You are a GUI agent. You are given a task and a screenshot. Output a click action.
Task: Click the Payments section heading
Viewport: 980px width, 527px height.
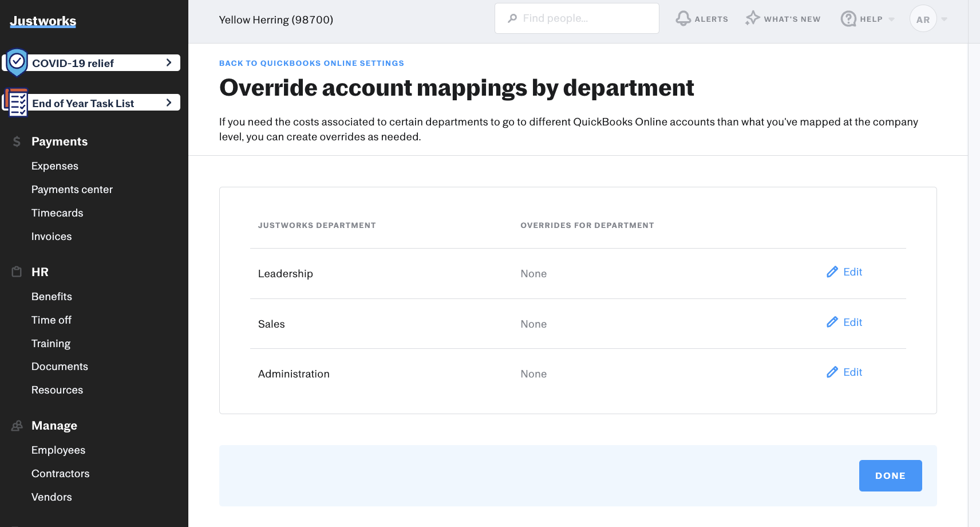(60, 141)
